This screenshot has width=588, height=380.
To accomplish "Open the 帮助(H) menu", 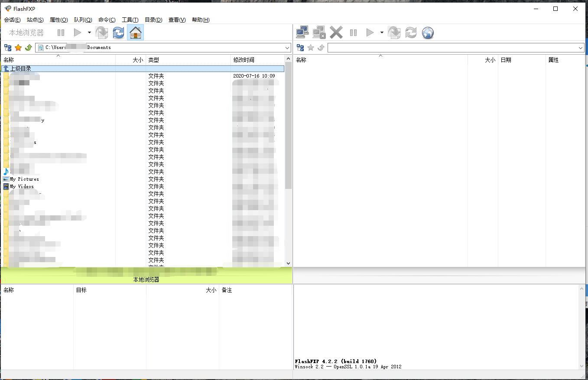I will 201,20.
